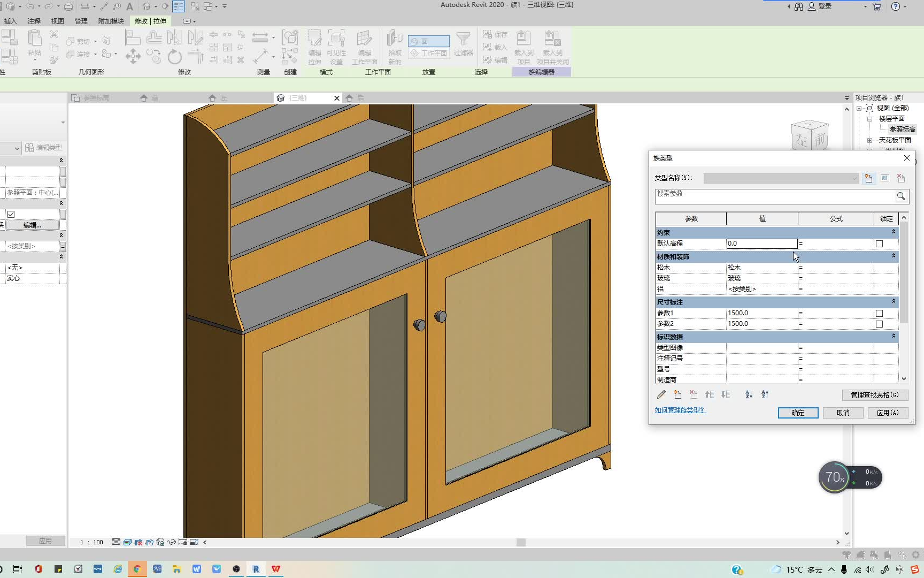Collapse the 约束 parameter group
Image resolution: width=924 pixels, height=578 pixels.
893,232
